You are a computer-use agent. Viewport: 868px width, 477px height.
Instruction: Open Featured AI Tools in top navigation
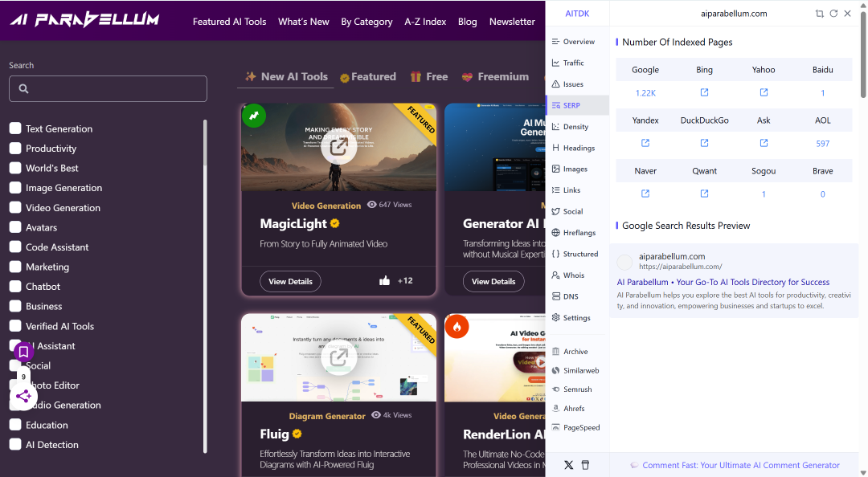click(x=229, y=22)
